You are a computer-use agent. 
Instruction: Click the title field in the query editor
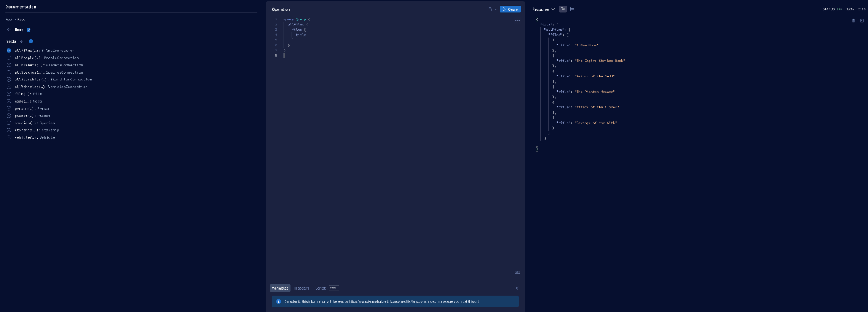point(301,35)
